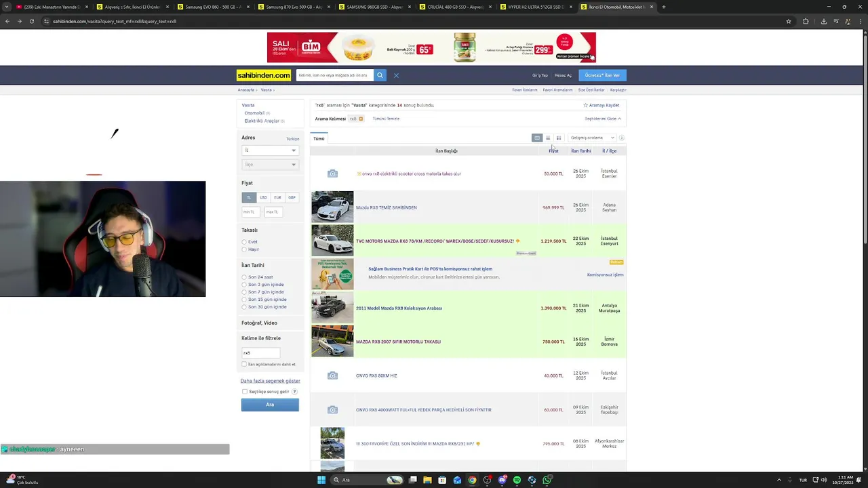Image resolution: width=868 pixels, height=488 pixels.
Task: Select the Tümü results tab
Action: tap(319, 138)
